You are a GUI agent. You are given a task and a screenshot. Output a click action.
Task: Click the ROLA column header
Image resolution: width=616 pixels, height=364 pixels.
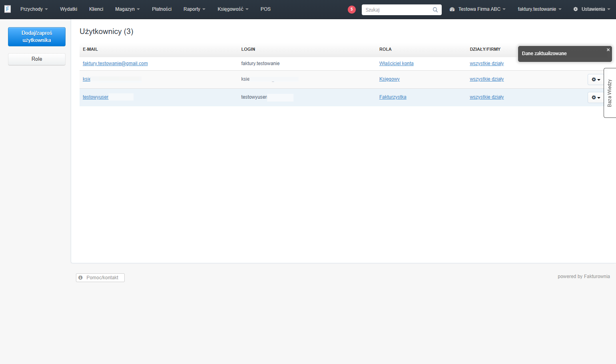(x=385, y=49)
